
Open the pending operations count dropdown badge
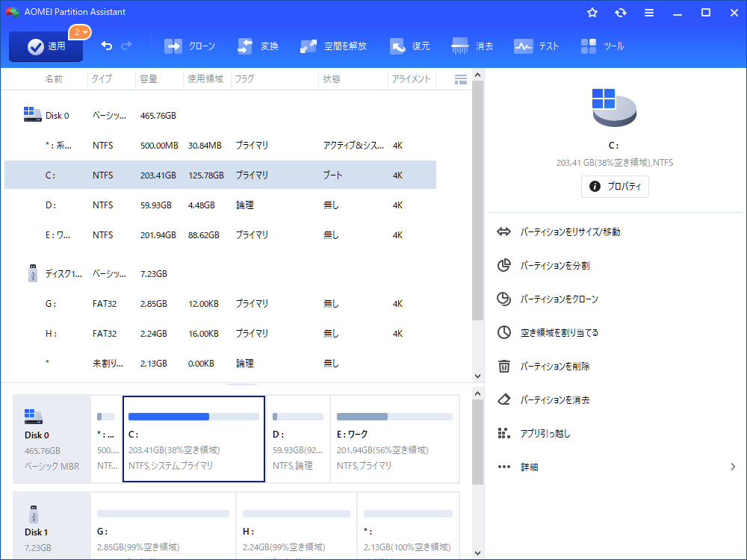pos(80,32)
